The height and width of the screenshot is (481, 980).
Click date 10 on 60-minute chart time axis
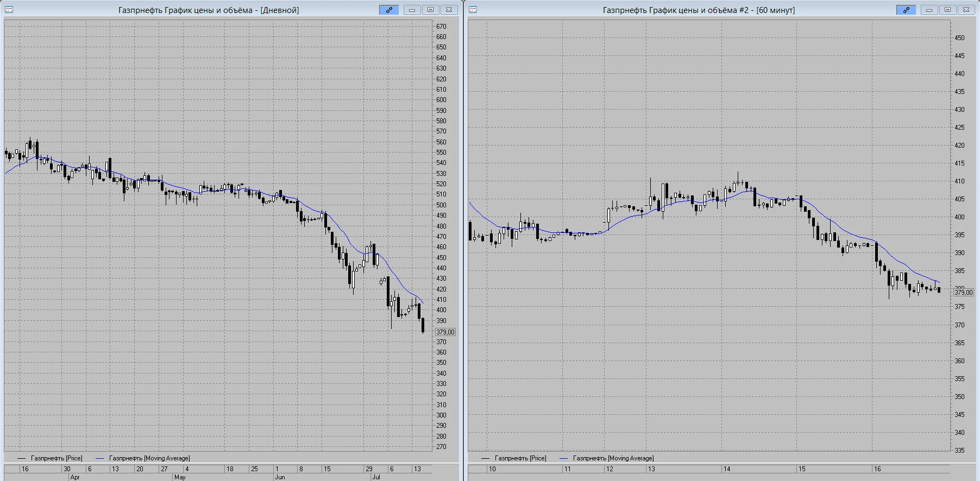click(492, 469)
